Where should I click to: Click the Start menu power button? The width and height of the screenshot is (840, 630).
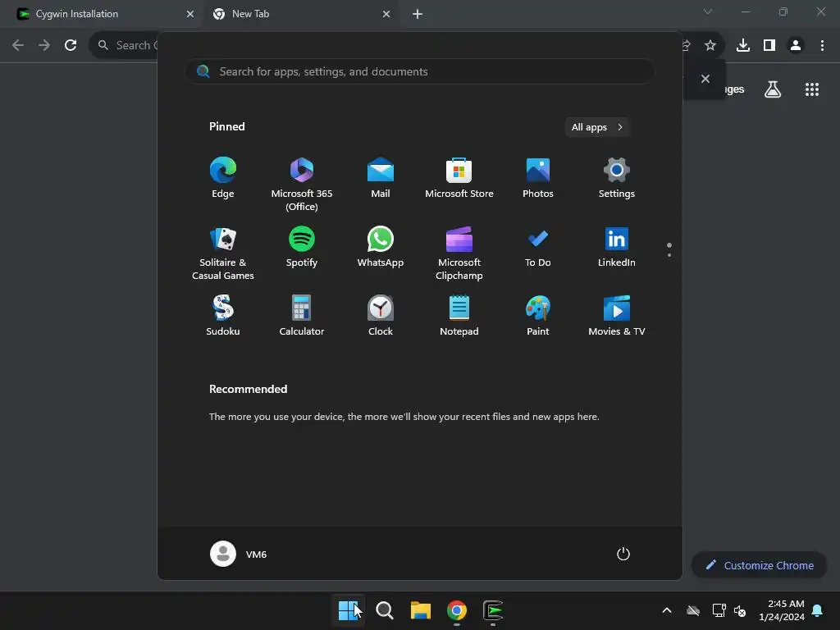pos(623,554)
